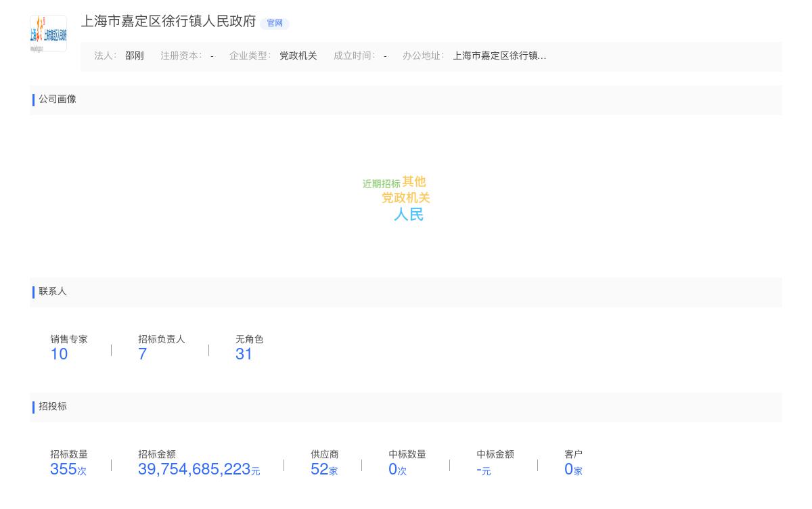This screenshot has width=812, height=509.
Task: Open the 销售专家 count 10
Action: coord(59,354)
